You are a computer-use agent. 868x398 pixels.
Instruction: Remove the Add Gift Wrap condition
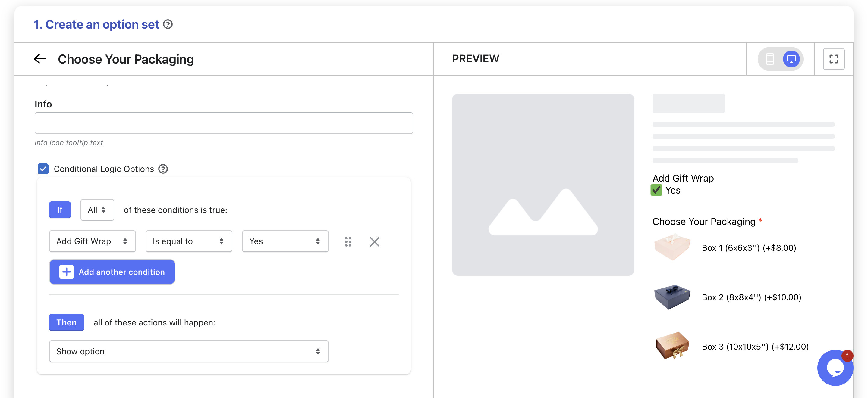click(374, 241)
